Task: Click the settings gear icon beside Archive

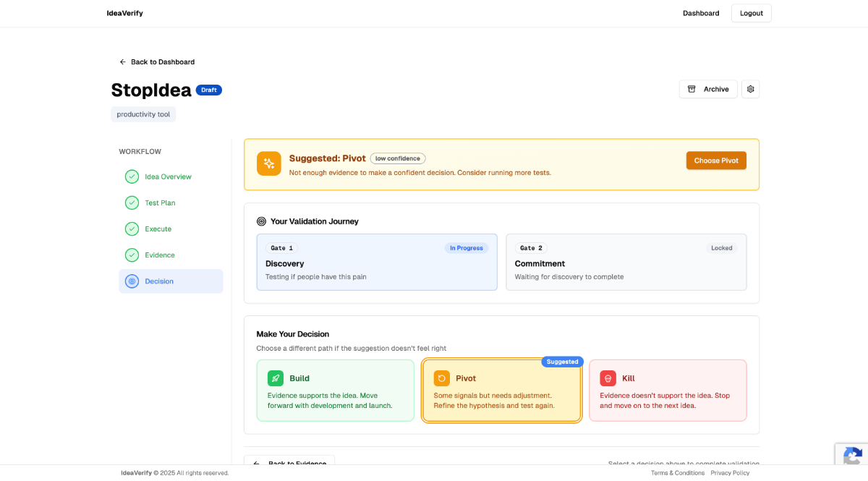Action: click(x=750, y=89)
